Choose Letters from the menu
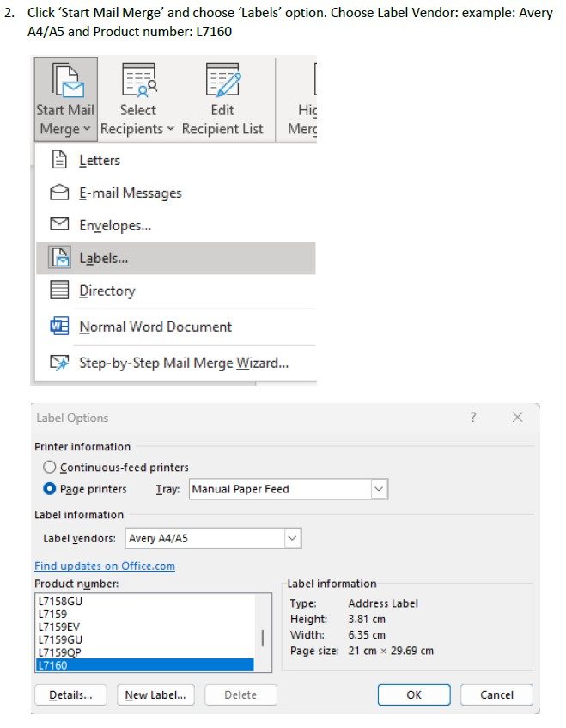Image resolution: width=566 pixels, height=728 pixels. pos(176,160)
